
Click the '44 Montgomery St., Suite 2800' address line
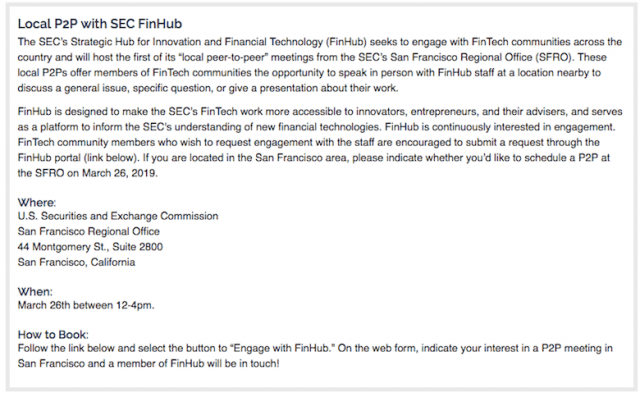(x=90, y=246)
